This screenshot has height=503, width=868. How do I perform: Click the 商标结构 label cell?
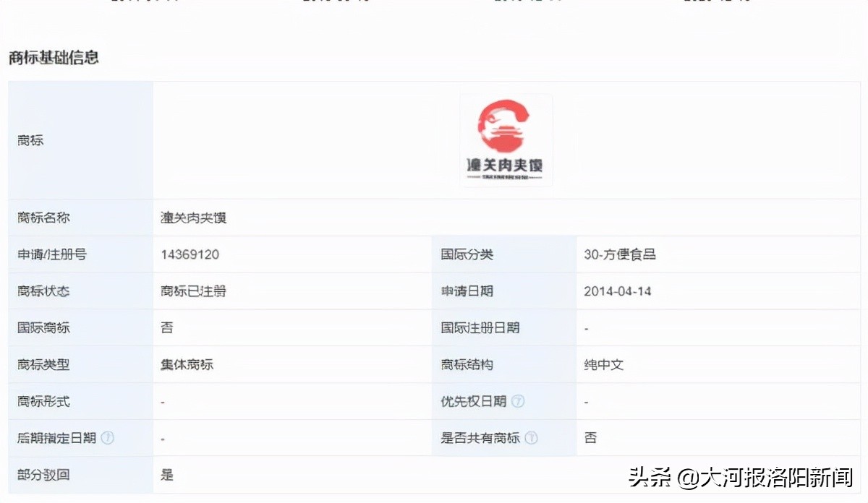(504, 365)
